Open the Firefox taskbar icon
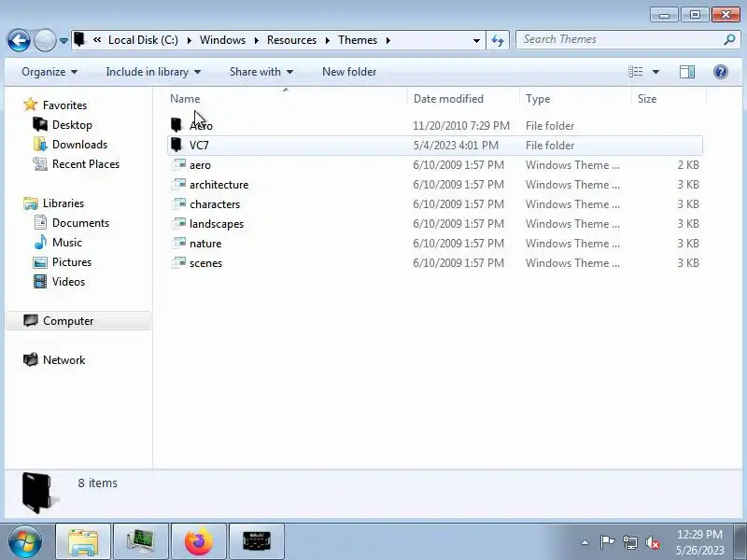This screenshot has height=560, width=747. tap(199, 541)
